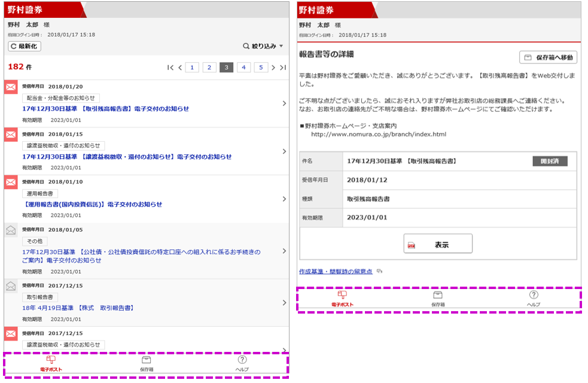The image size is (588, 383).
Task: Click 2018/01/12 received date value
Action: [367, 180]
